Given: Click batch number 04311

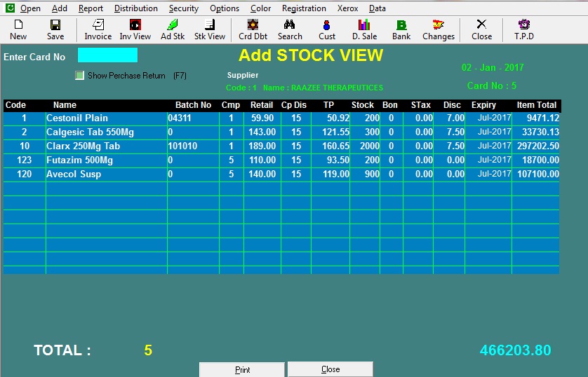Looking at the screenshot, I should [179, 118].
